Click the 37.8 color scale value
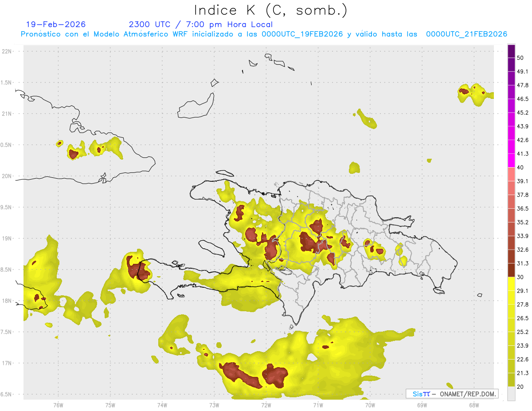This screenshot has height=411, width=532. point(523,195)
